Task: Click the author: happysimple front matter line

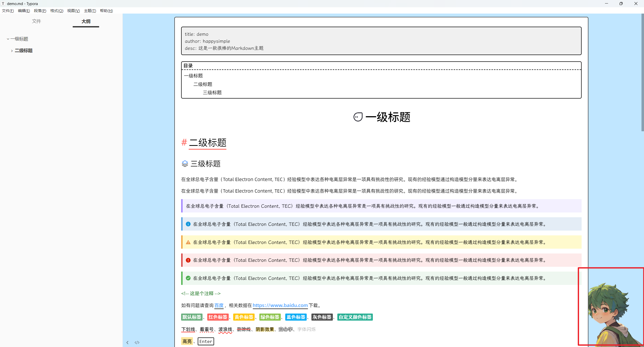Action: pos(207,41)
